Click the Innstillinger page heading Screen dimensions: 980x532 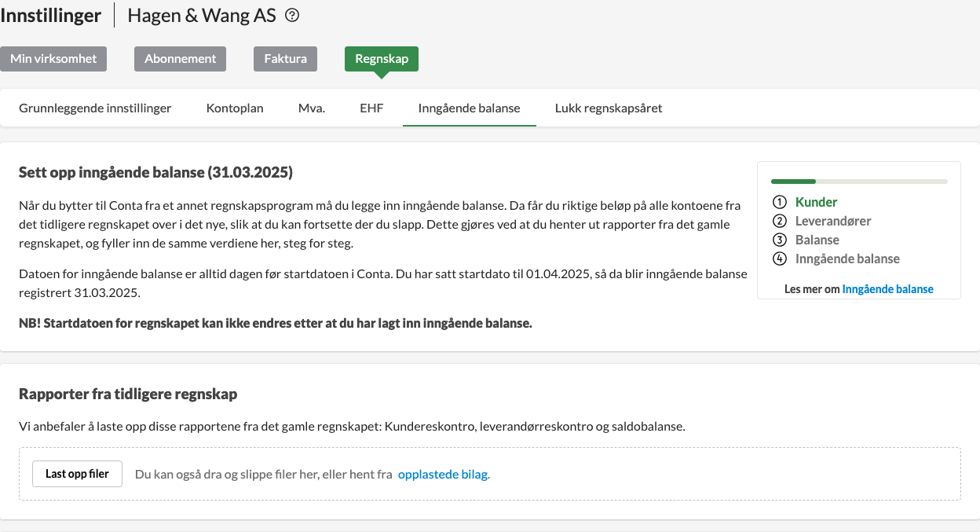click(51, 15)
